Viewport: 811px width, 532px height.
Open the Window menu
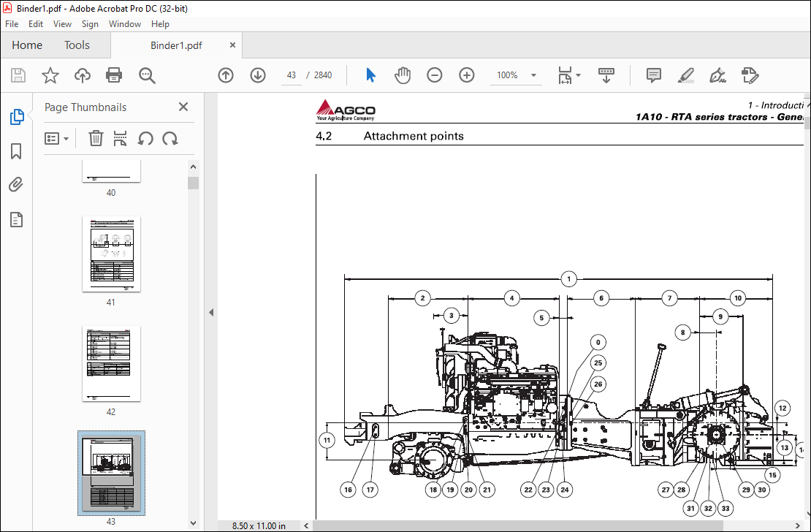[x=125, y=24]
